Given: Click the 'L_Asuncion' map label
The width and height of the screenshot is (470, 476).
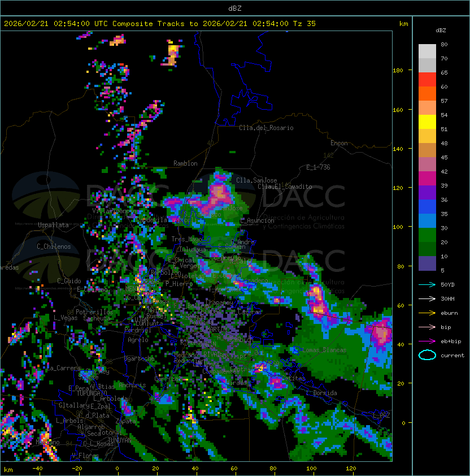Looking at the screenshot, I should coord(257,220).
